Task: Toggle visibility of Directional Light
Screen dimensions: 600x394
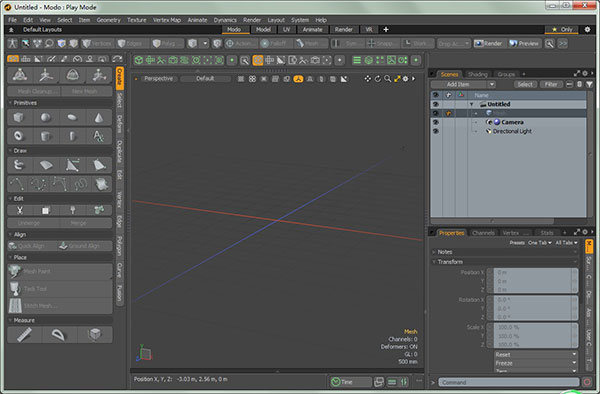Action: [435, 131]
